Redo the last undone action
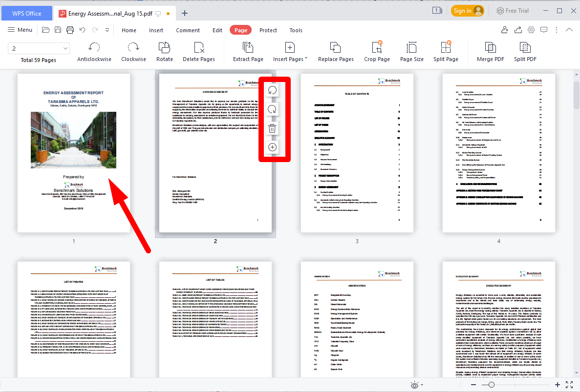The width and height of the screenshot is (580, 392). (95, 30)
